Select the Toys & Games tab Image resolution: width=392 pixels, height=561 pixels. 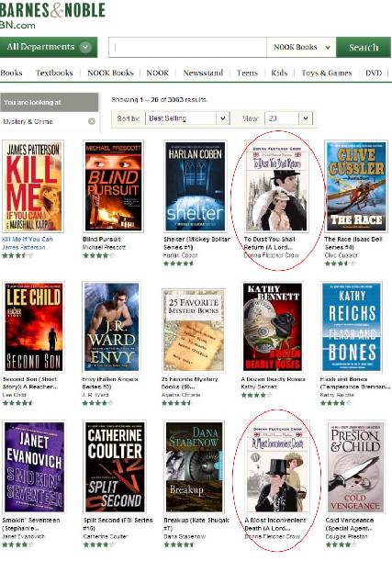[x=327, y=73]
